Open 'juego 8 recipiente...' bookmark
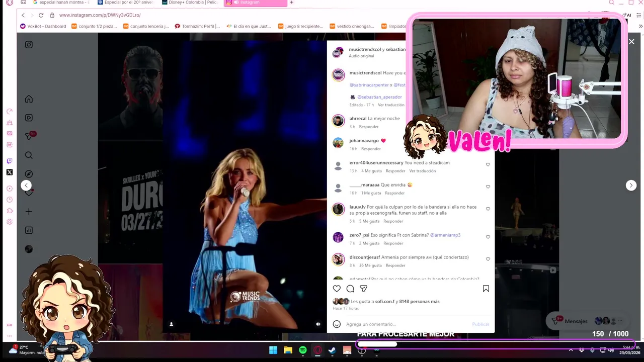Viewport: 644px width, 362px height. click(300, 26)
